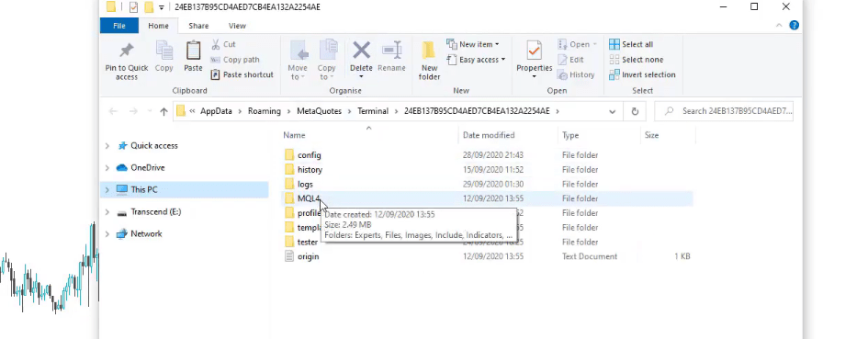Click the Delete X icon
The image size is (868, 339).
pos(362,51)
